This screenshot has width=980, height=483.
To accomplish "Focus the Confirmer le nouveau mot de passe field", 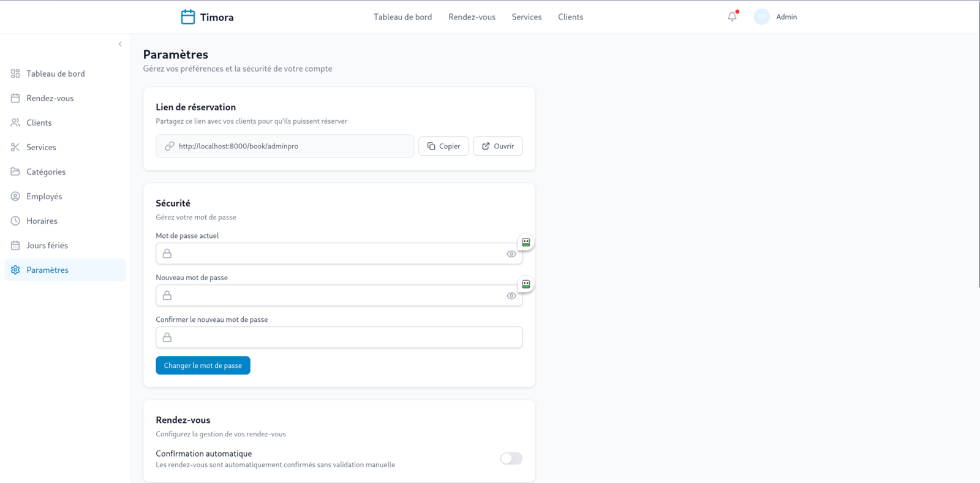I will (x=339, y=338).
